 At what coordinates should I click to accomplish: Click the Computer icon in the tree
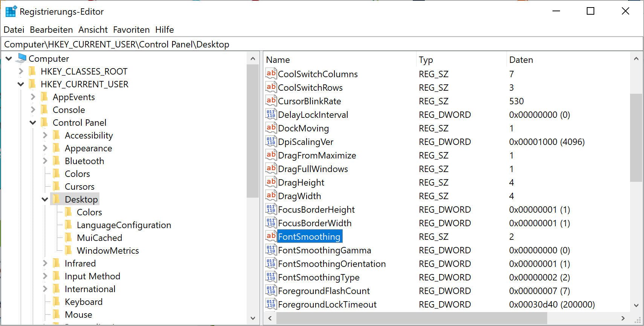click(x=21, y=58)
